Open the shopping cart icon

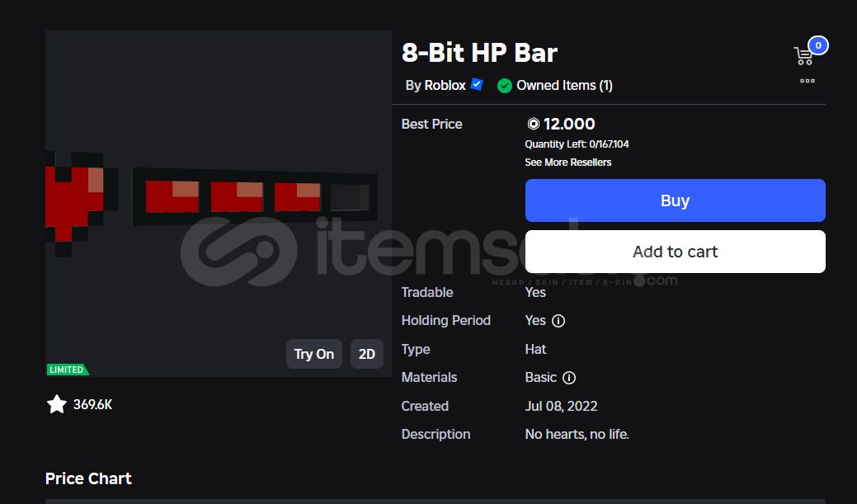[x=803, y=56]
